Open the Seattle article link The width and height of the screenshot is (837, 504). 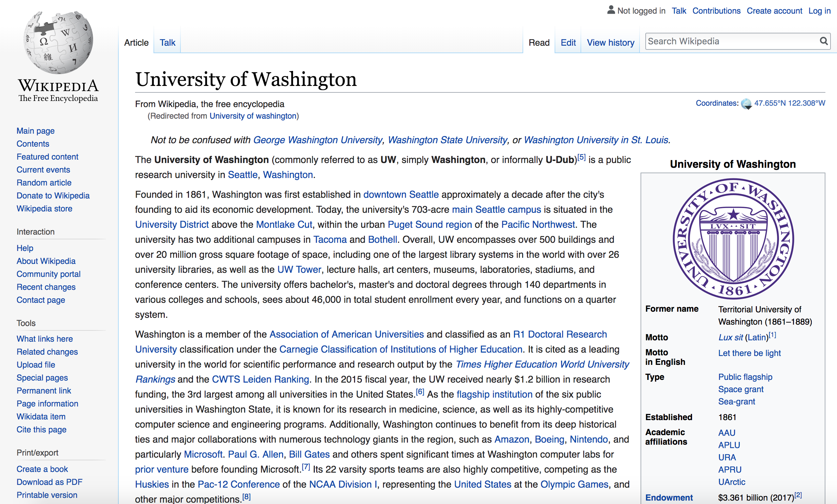(x=242, y=175)
